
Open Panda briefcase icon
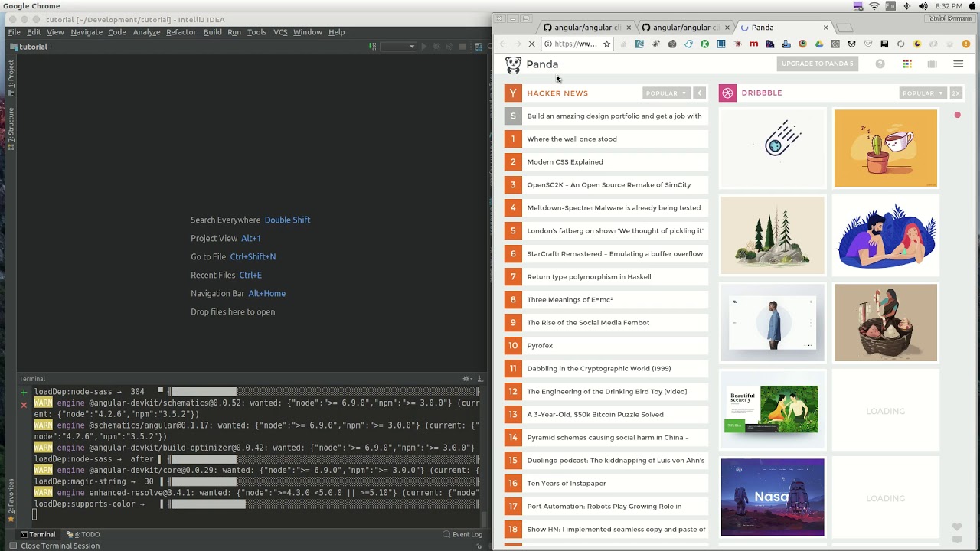(x=932, y=64)
